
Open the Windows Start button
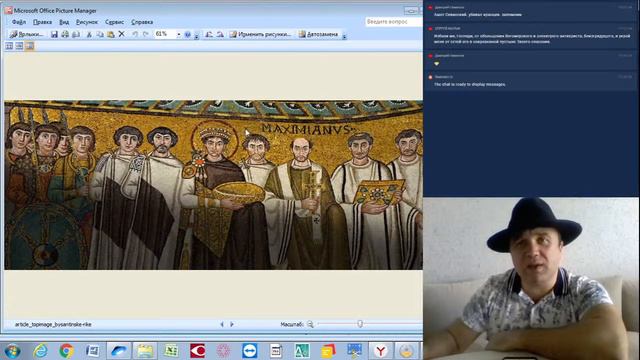[12, 351]
